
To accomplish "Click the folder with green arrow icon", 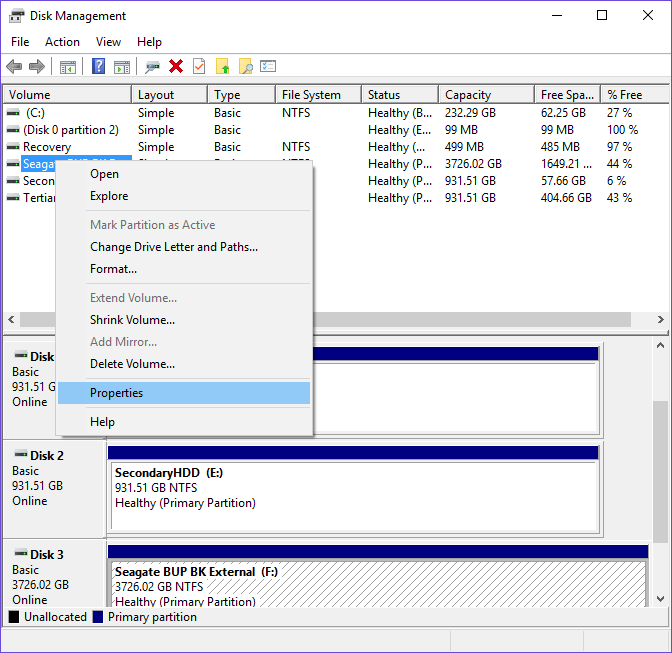I will (223, 67).
